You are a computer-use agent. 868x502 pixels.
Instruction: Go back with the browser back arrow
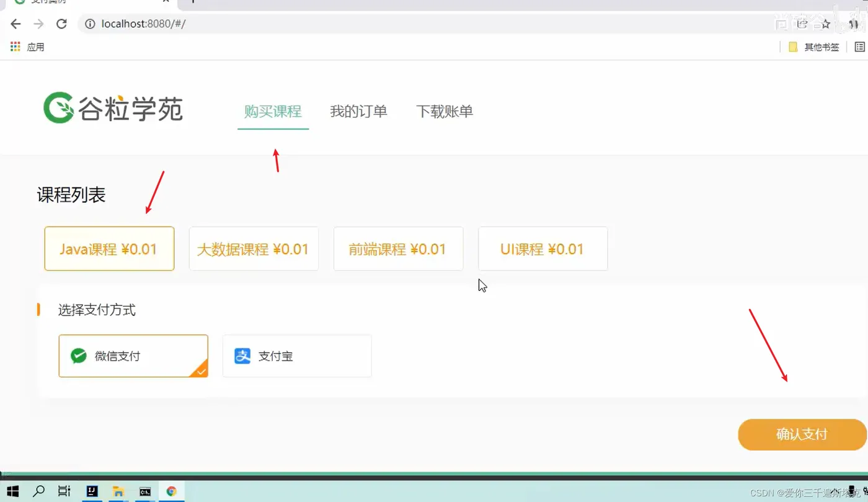pos(15,24)
